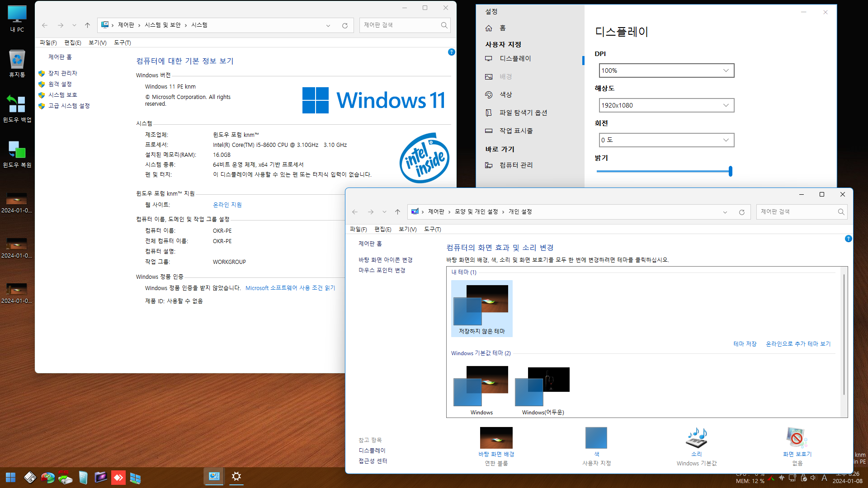Refresh the Personalization window
The width and height of the screenshot is (868, 488).
(742, 212)
